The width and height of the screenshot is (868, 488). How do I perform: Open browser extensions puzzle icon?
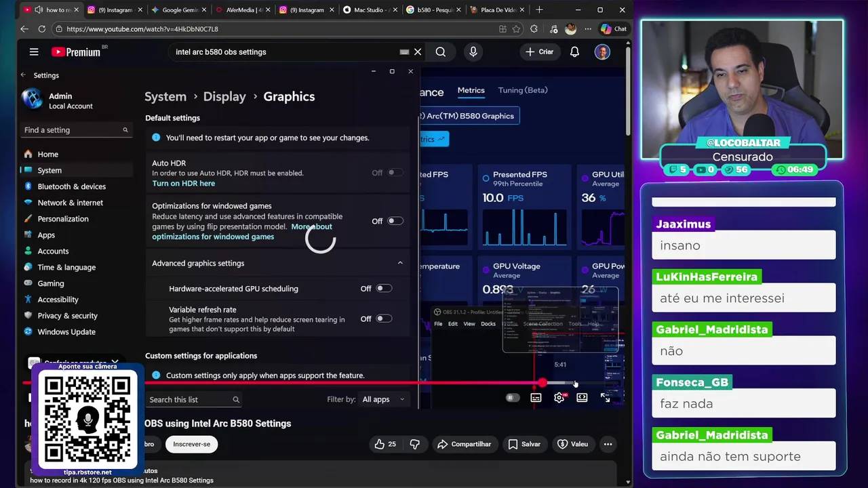(x=534, y=29)
